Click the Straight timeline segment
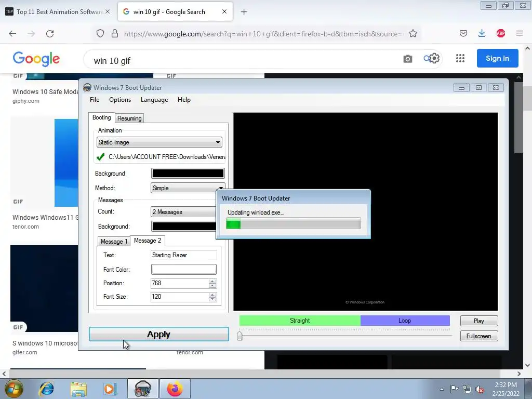 300,321
